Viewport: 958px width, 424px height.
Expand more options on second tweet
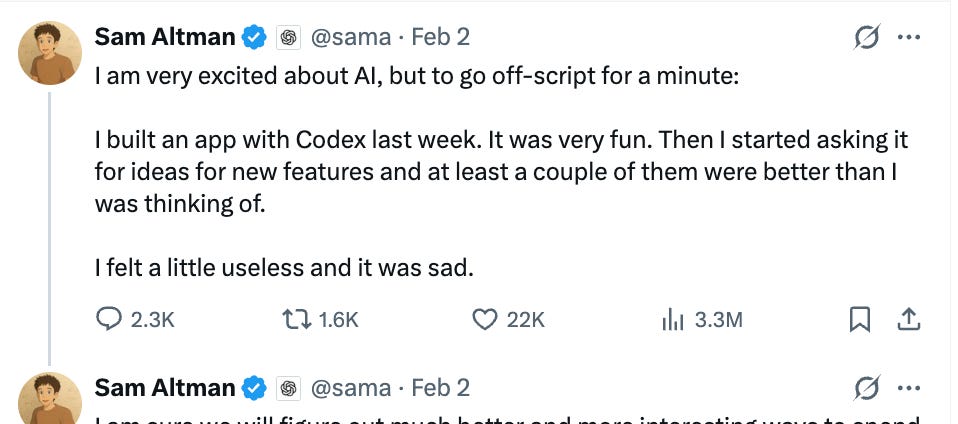coord(909,387)
